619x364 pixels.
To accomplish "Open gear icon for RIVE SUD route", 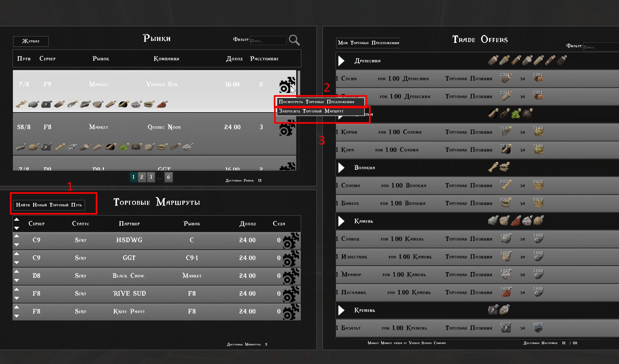I will point(290,294).
